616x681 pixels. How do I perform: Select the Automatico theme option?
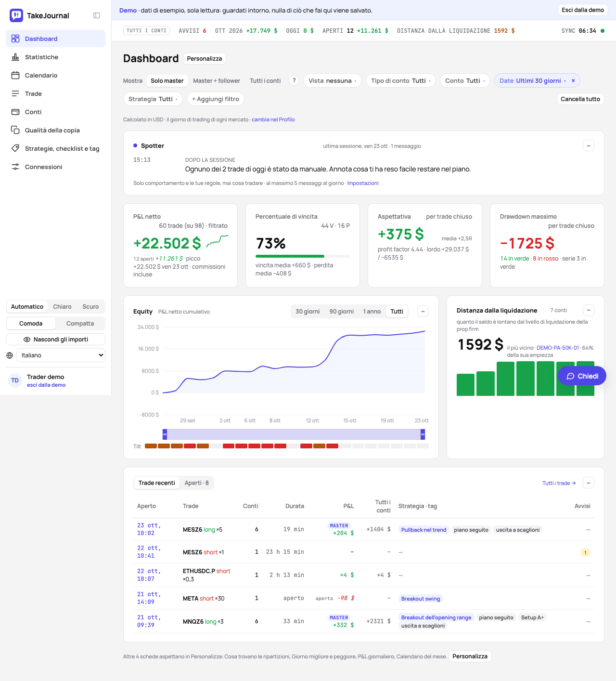point(27,307)
